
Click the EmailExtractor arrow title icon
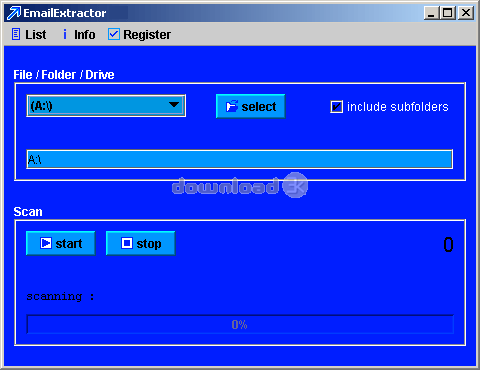pos(14,13)
